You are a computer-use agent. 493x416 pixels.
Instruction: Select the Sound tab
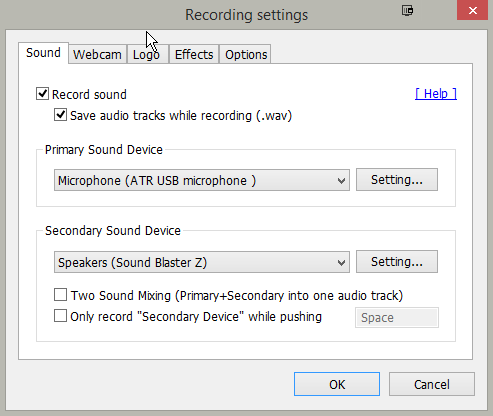click(43, 53)
